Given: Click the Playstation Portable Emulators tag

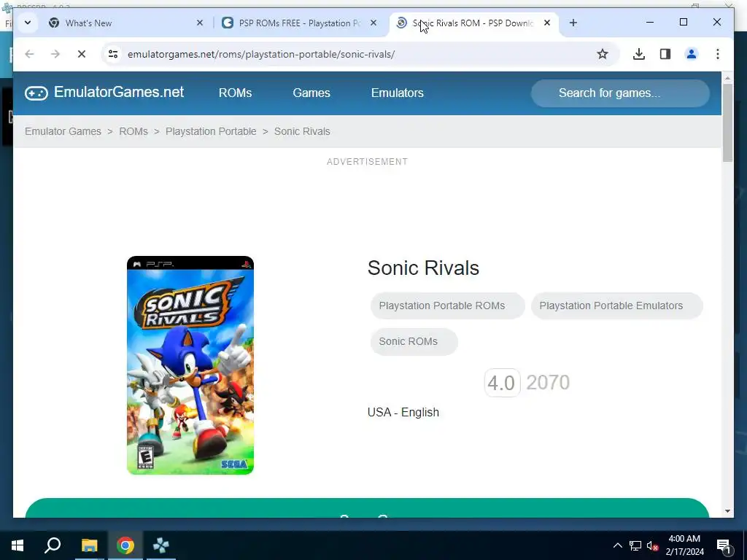Looking at the screenshot, I should click(x=616, y=306).
